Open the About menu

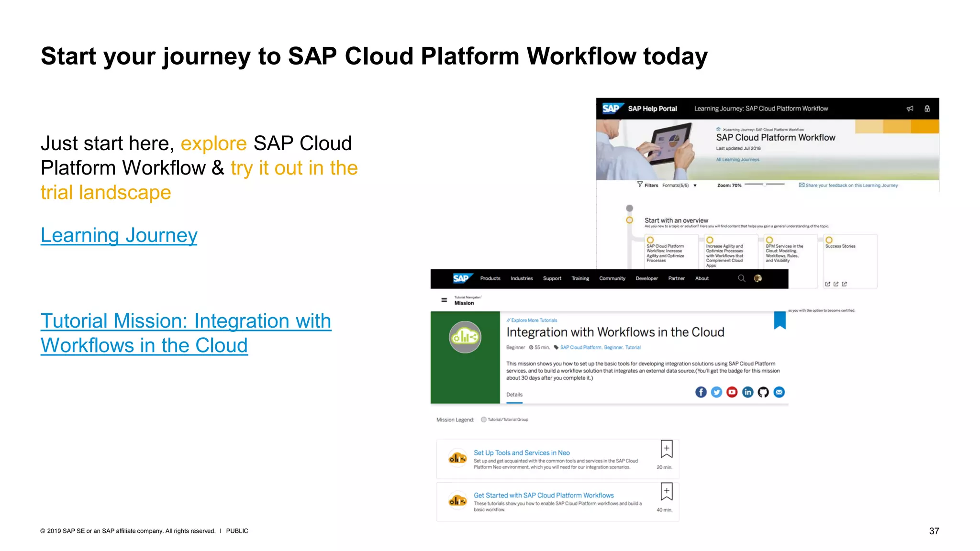(702, 278)
